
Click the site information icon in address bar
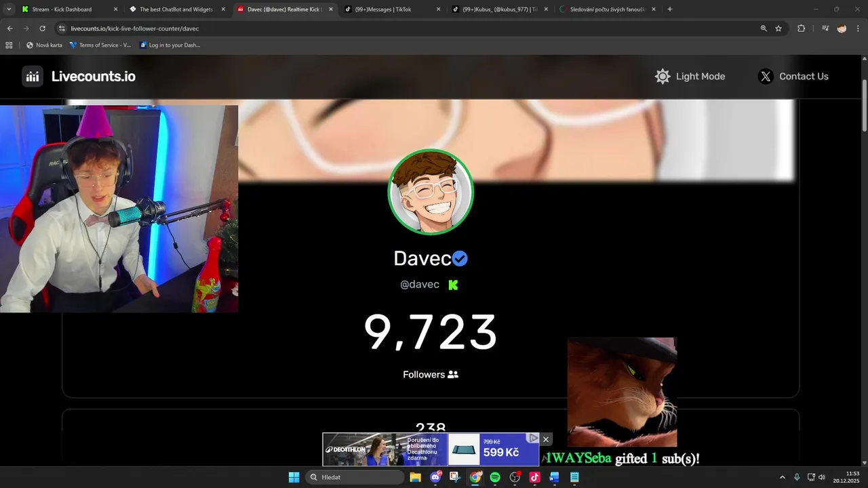pyautogui.click(x=62, y=28)
